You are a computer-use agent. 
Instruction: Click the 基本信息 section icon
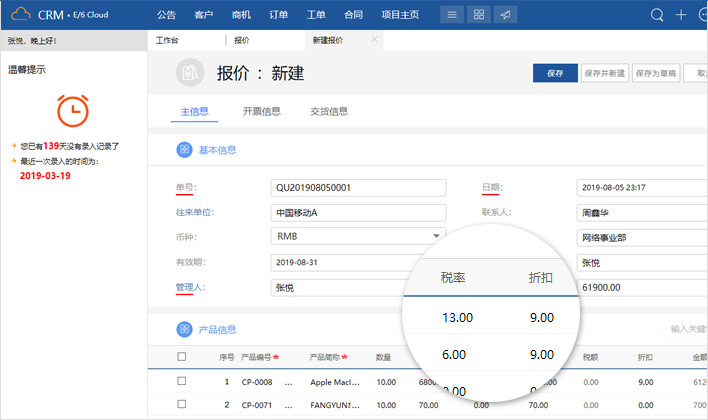click(x=184, y=149)
